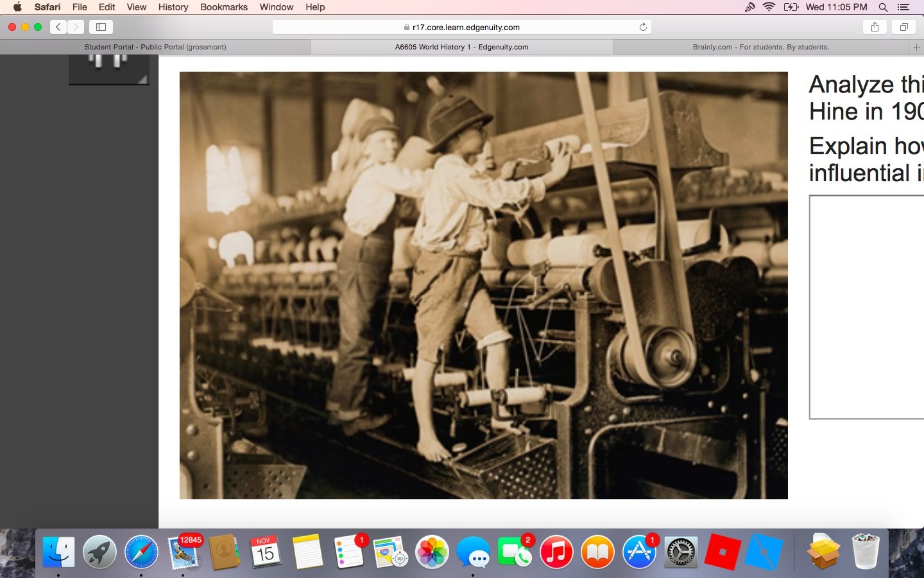Go forward to the next page
Image resolution: width=924 pixels, height=578 pixels.
76,27
